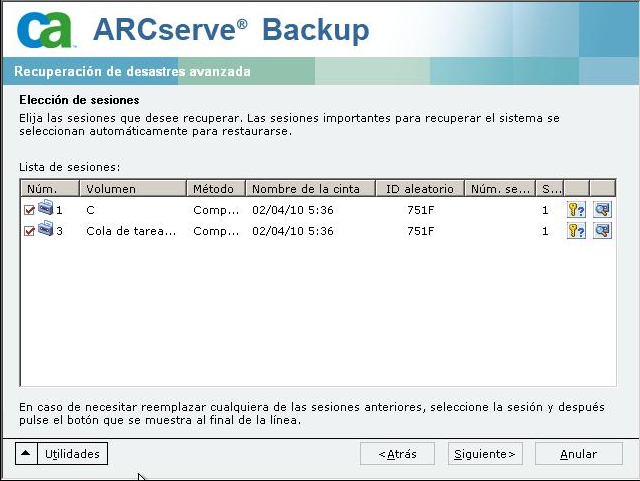Click the Método column header
This screenshot has height=481, width=640.
coord(215,188)
